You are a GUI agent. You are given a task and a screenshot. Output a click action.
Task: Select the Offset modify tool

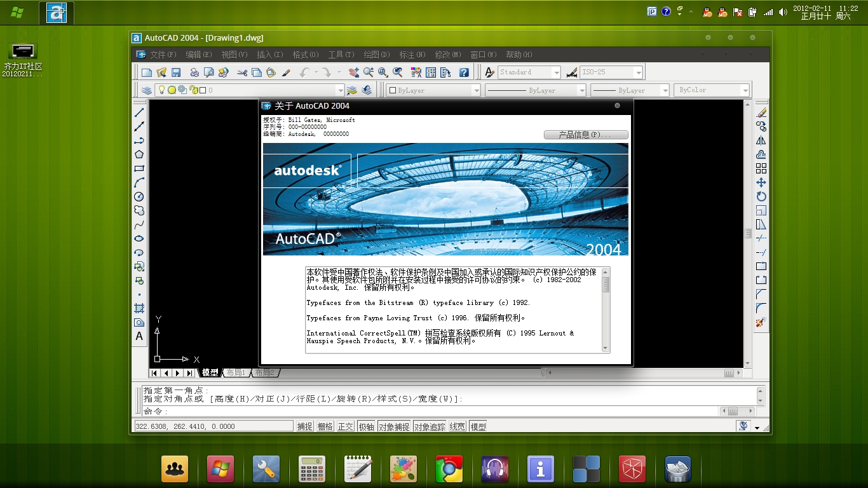coord(761,154)
